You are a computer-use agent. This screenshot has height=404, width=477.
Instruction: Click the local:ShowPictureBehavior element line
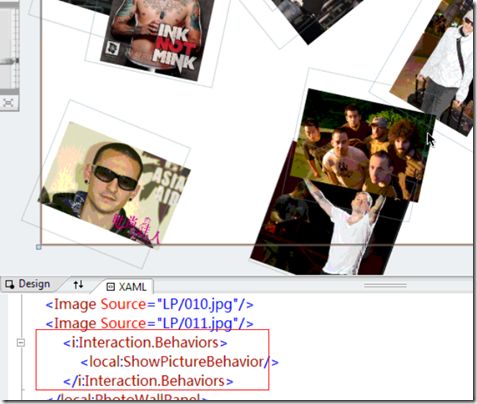[x=180, y=362]
